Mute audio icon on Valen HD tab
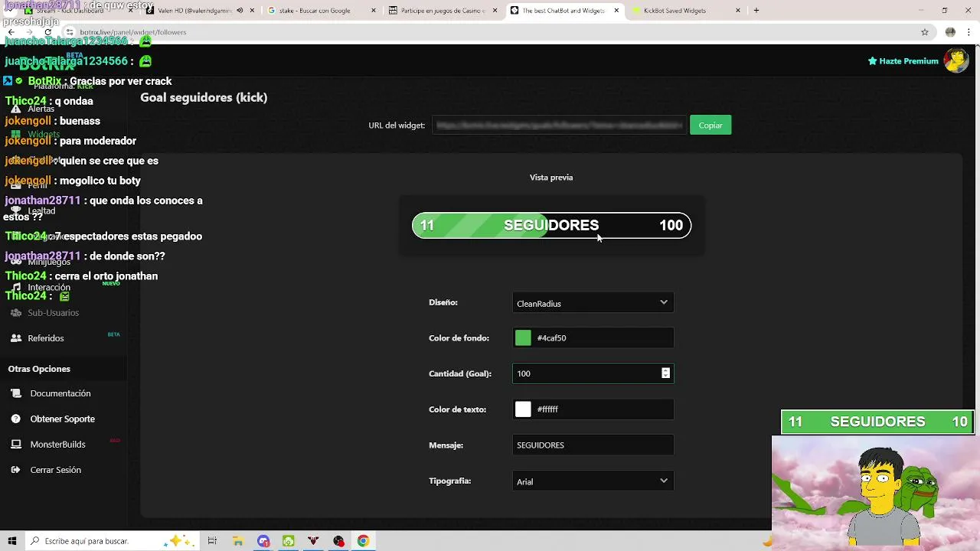This screenshot has height=551, width=980. tap(240, 11)
